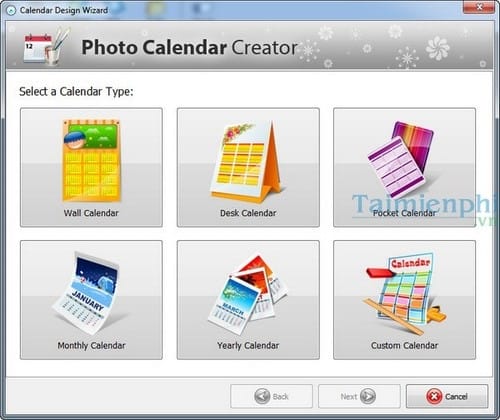Screen dimensions: 500x420
Task: Close the wizard window with the X
Action: [479, 7]
